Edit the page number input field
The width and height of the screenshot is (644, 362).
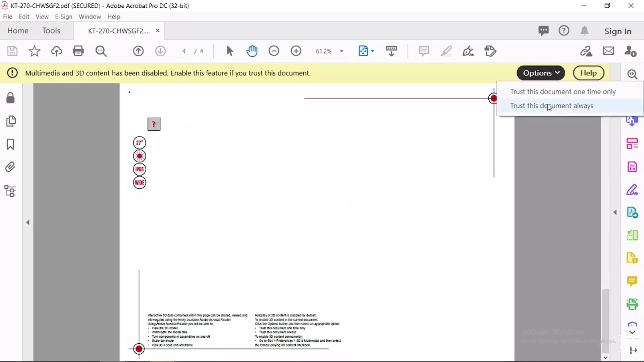tap(184, 51)
